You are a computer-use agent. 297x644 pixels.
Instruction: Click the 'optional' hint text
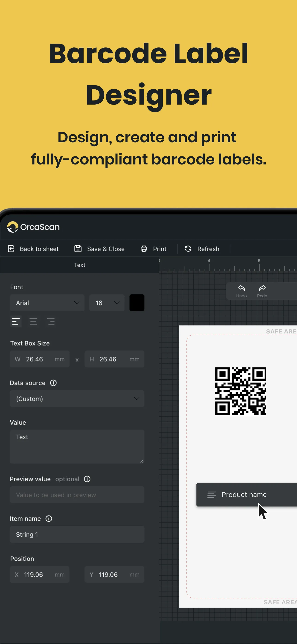67,479
